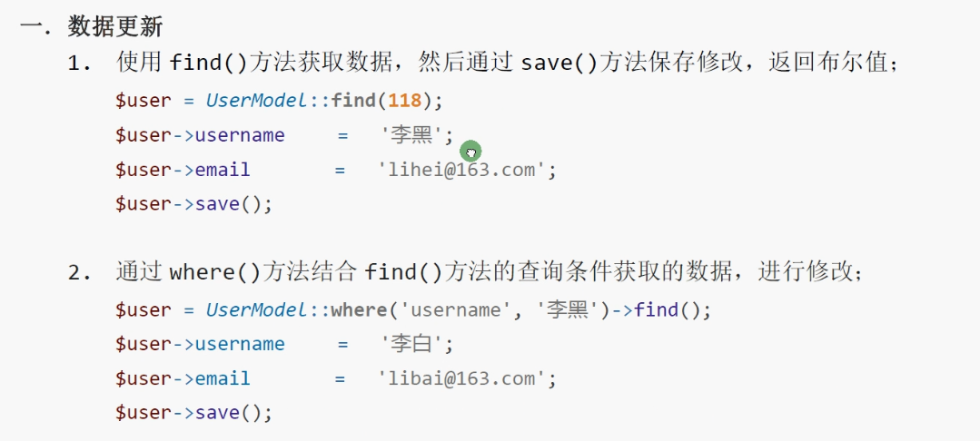Click $user->email in the second block
980x441 pixels.
[183, 378]
